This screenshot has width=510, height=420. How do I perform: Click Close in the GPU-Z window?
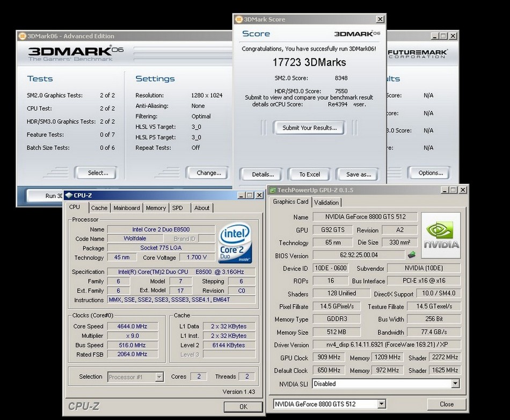coord(447,404)
